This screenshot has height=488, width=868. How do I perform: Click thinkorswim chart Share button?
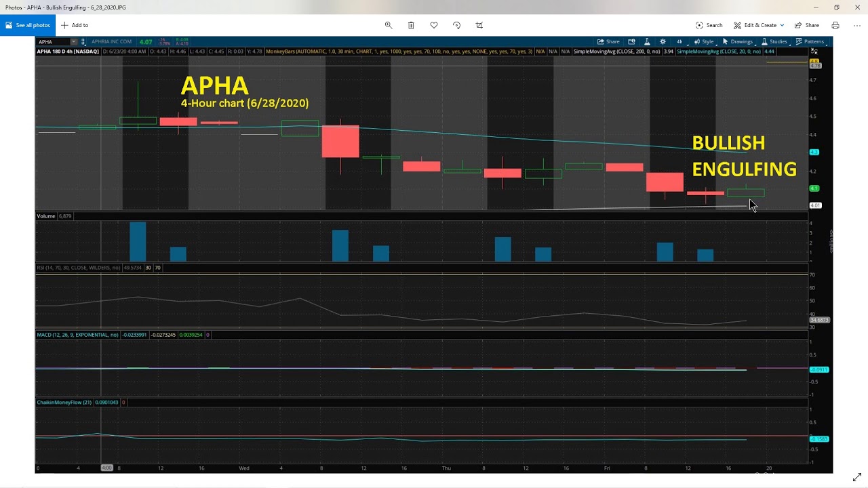608,41
